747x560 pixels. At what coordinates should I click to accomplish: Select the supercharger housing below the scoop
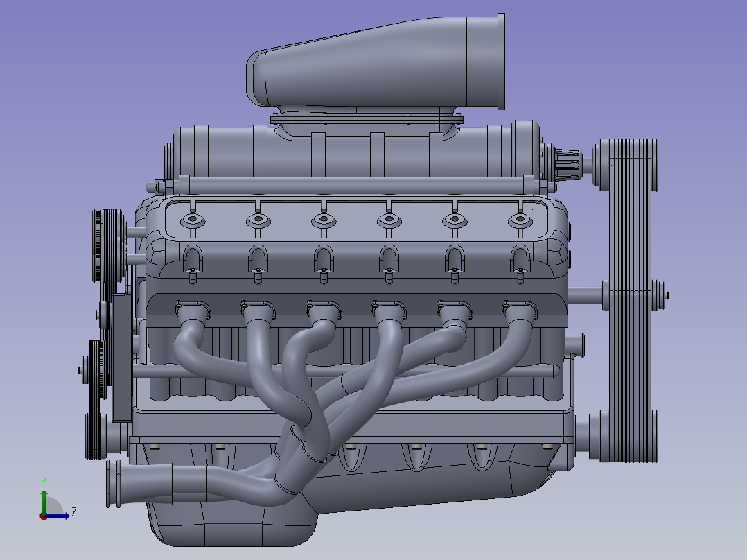click(x=355, y=152)
